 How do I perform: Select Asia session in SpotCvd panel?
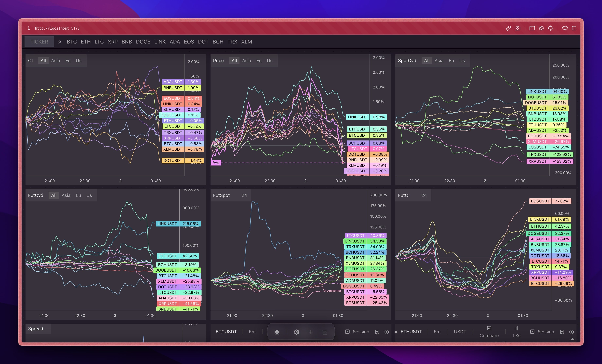(439, 61)
